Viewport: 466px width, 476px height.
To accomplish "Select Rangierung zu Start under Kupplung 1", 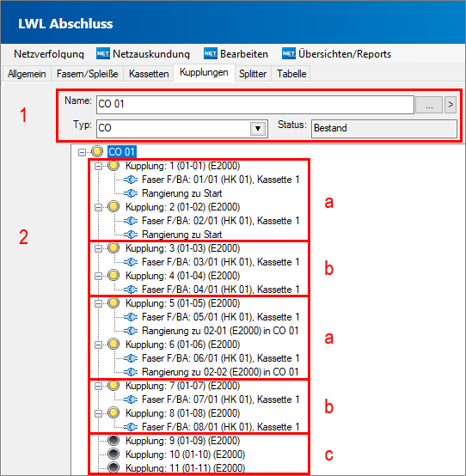I will (x=182, y=193).
